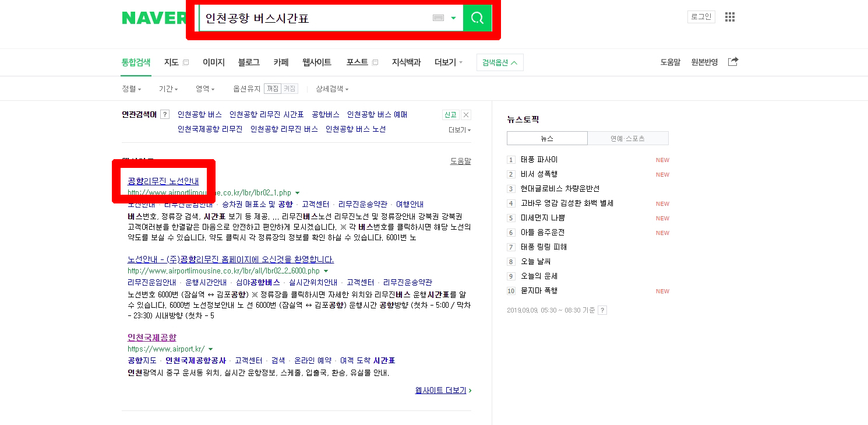The image size is (868, 425).
Task: Open news topic 현대글로비스 차량운반선
Action: [560, 189]
